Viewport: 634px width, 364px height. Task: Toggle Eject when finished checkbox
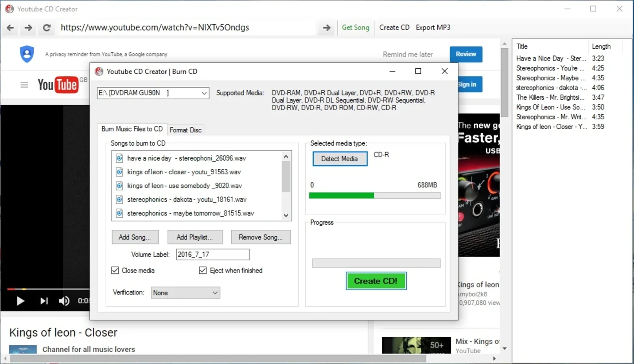click(x=203, y=270)
